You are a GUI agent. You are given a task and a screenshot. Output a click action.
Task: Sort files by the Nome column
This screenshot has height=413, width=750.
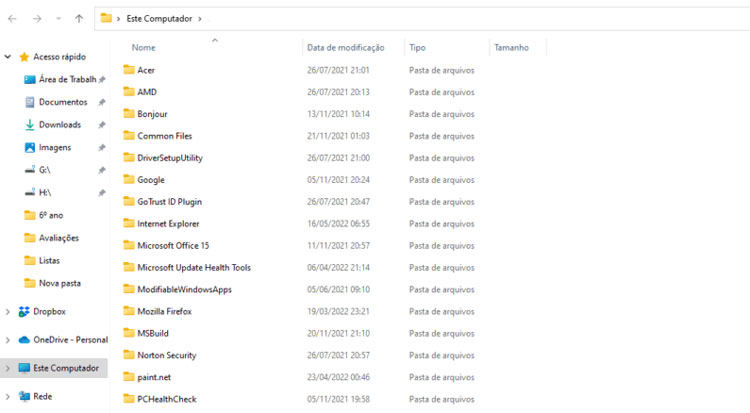[144, 47]
